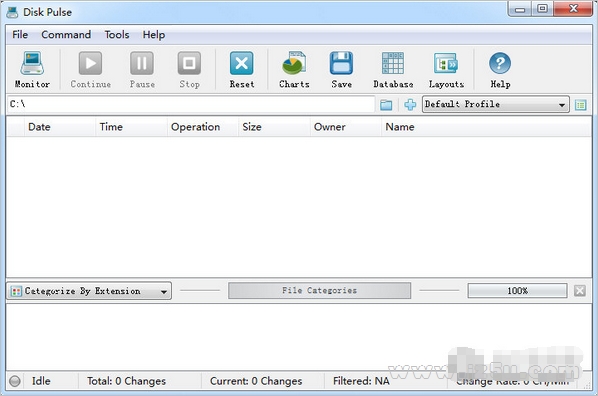The image size is (598, 396).
Task: Click the Filtered: NA status text
Action: click(x=361, y=381)
